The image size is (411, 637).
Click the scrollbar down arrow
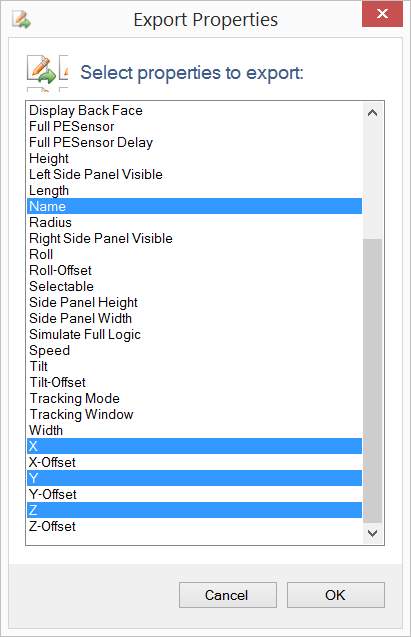tap(372, 533)
